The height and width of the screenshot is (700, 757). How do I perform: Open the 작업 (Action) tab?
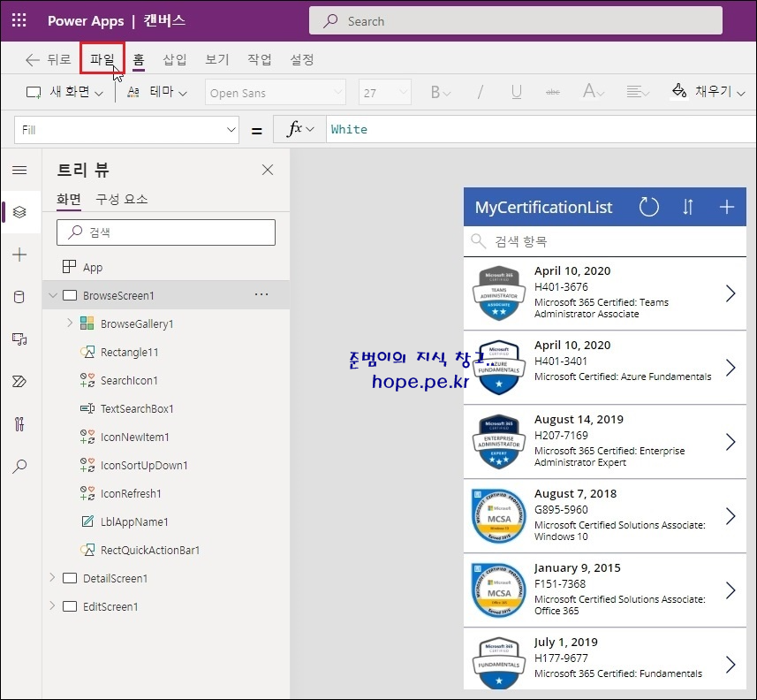tap(260, 59)
